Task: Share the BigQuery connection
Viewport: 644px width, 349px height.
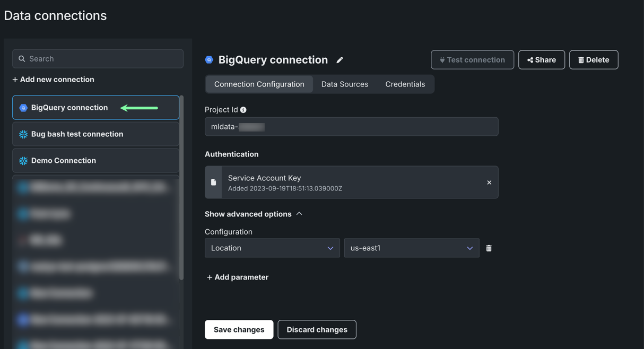Action: (x=541, y=60)
